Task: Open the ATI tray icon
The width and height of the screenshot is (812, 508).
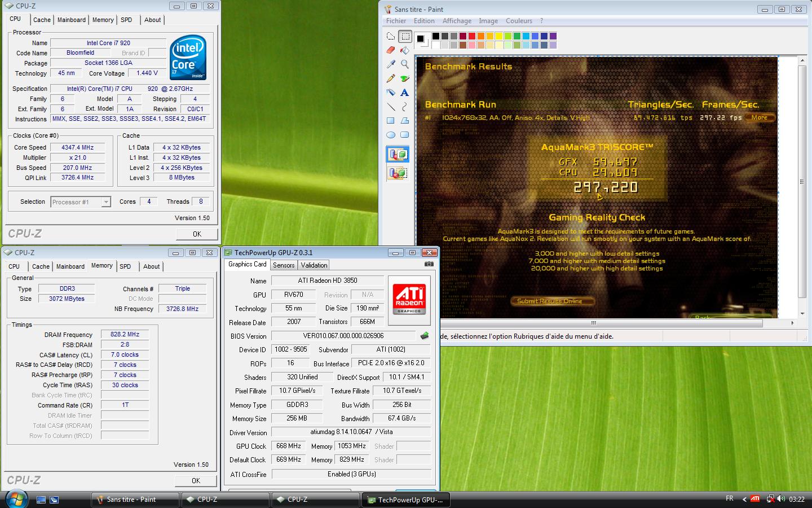Action: coord(755,499)
